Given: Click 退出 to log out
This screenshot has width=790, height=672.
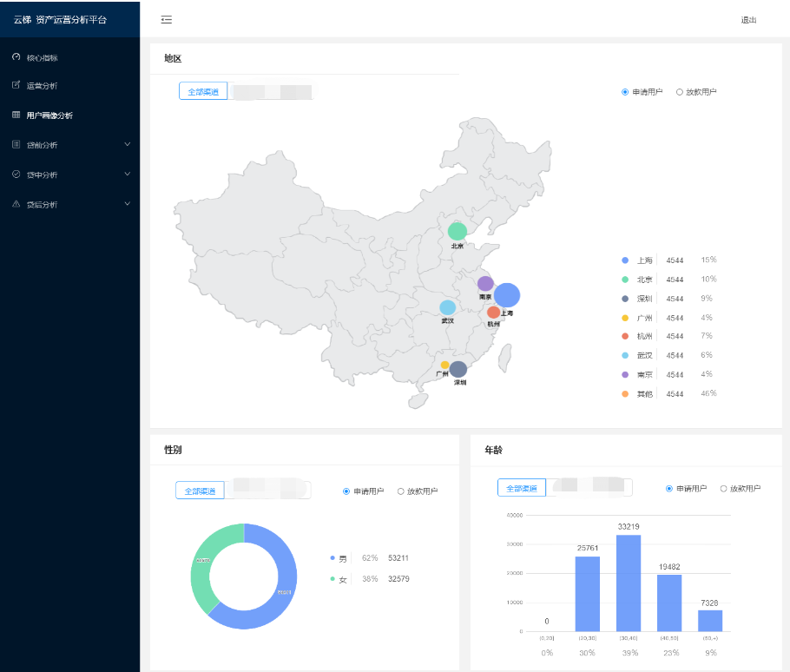Looking at the screenshot, I should (x=748, y=19).
